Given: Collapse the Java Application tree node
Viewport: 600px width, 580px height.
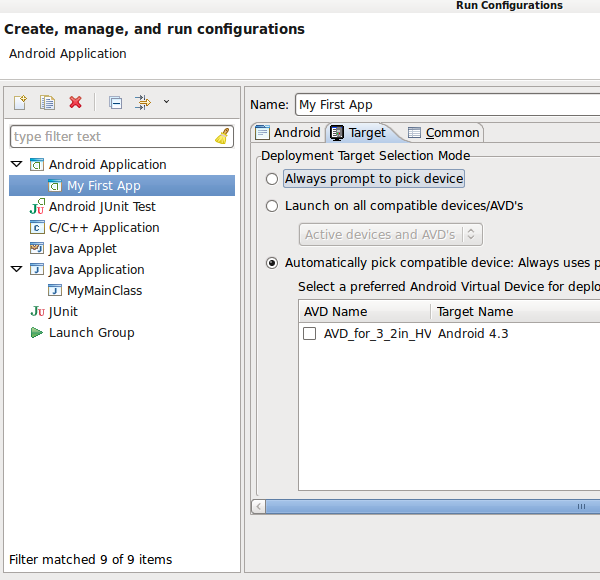Looking at the screenshot, I should point(16,269).
